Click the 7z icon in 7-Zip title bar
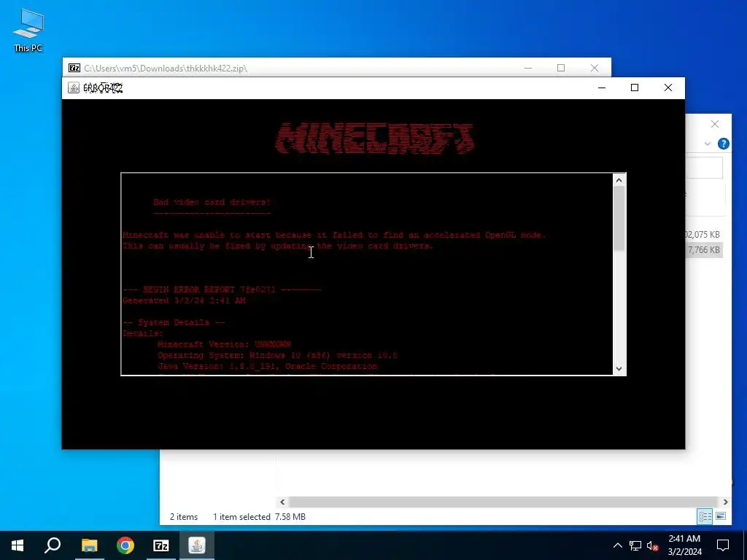 click(x=74, y=68)
